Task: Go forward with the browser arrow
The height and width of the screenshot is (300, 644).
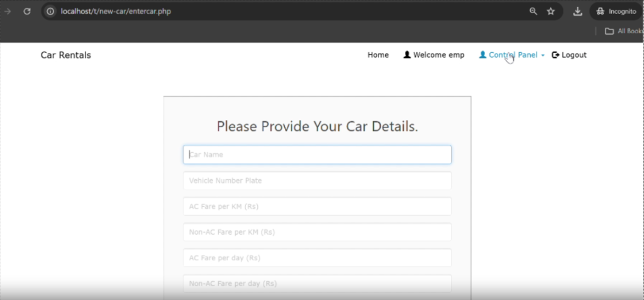Action: 7,11
